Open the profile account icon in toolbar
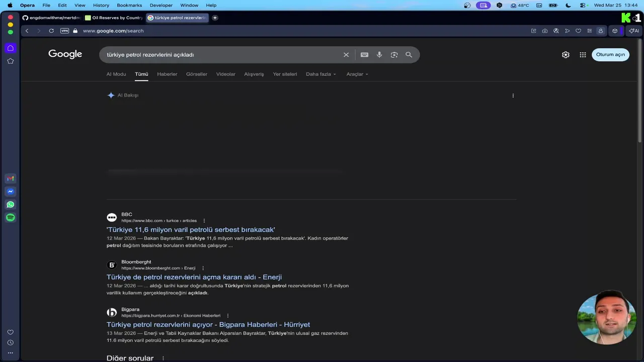Viewport: 644px width, 362px height. tap(600, 31)
